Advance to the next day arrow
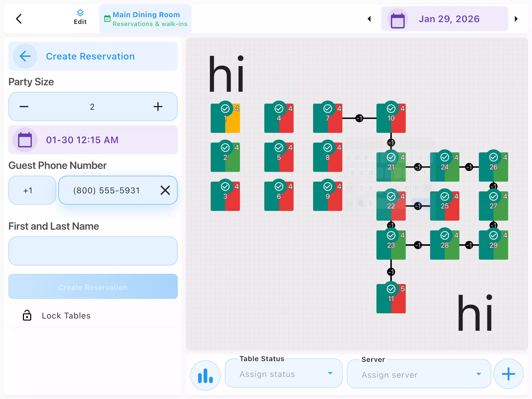The width and height of the screenshot is (532, 399). (516, 19)
